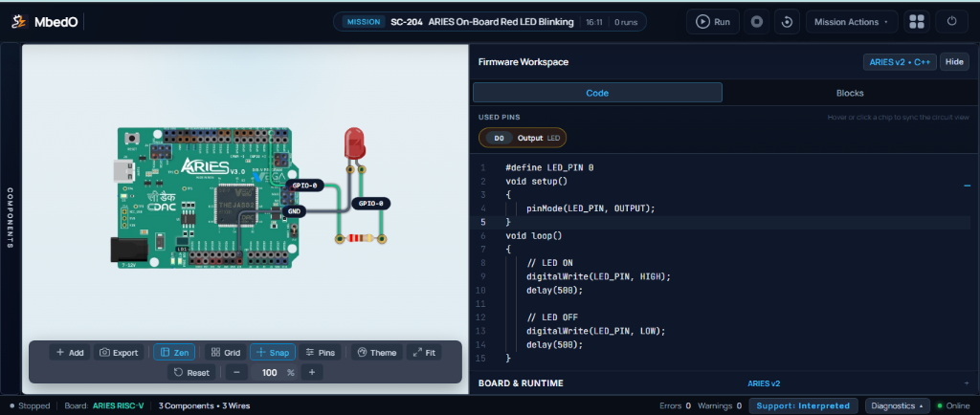Click the power icon button

952,22
